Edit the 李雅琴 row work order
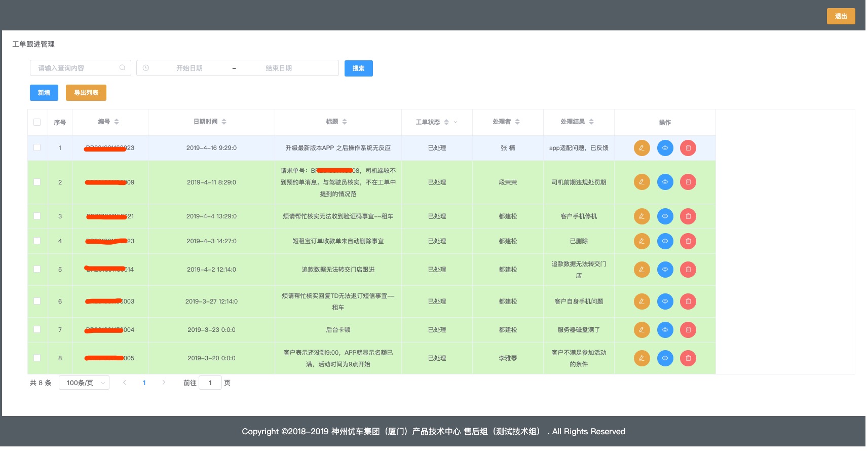868x453 pixels. point(641,358)
